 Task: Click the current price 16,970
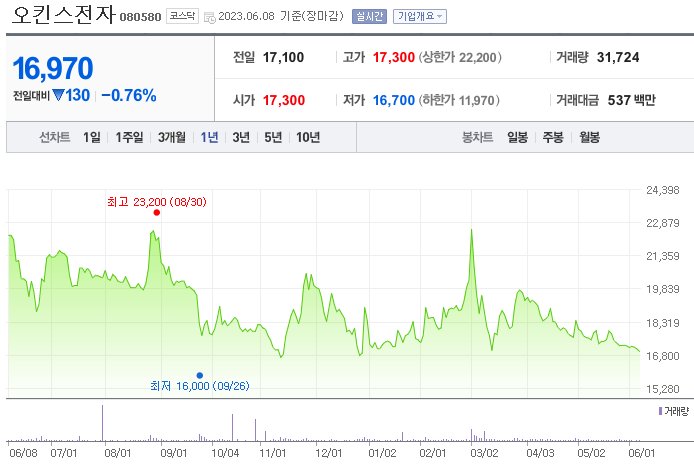tap(53, 69)
